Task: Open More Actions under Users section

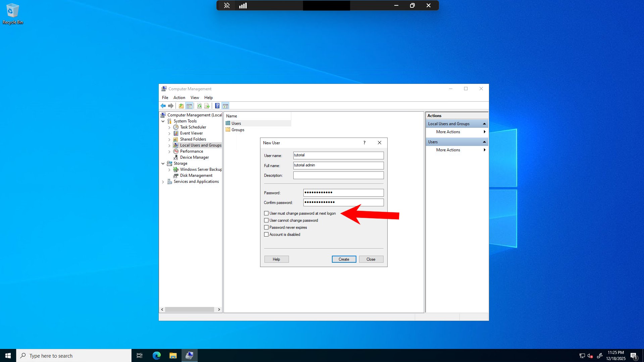Action: tap(457, 150)
